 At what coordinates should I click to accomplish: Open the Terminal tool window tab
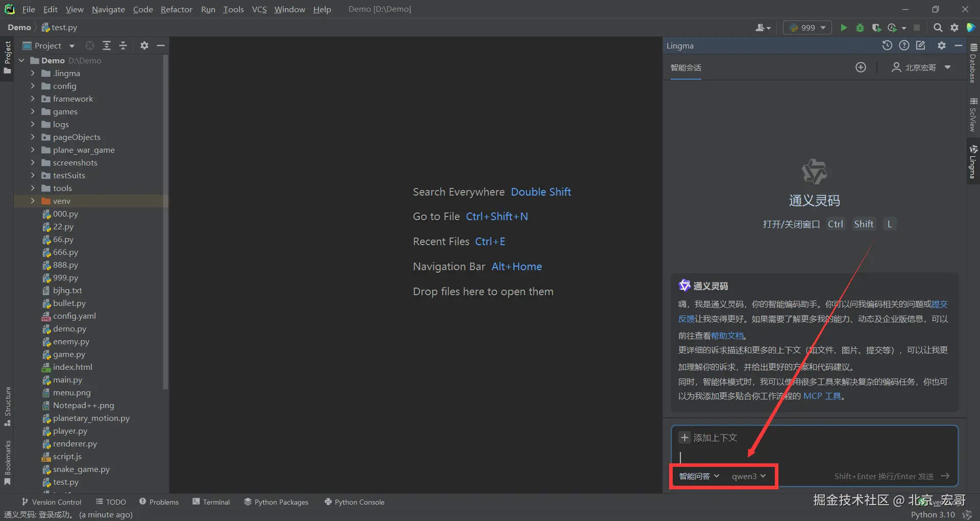point(211,502)
